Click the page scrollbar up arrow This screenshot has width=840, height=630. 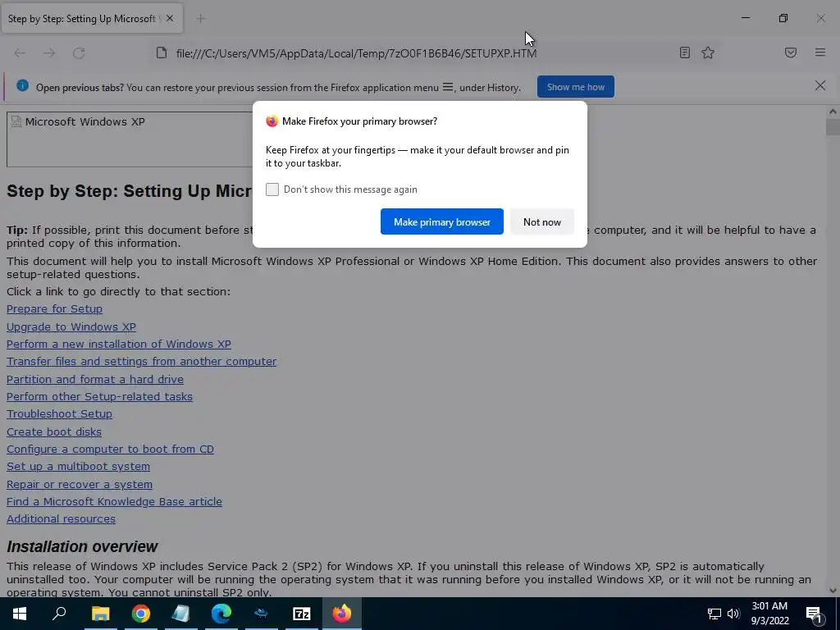pos(833,112)
